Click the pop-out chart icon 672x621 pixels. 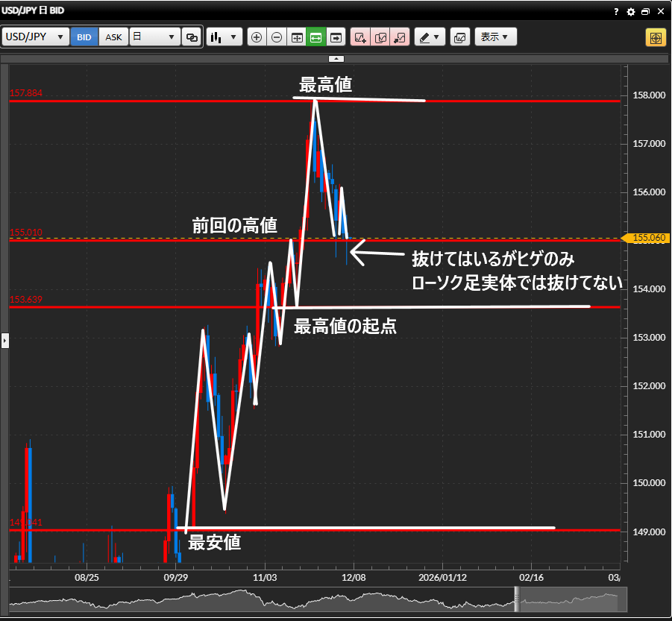point(400,37)
